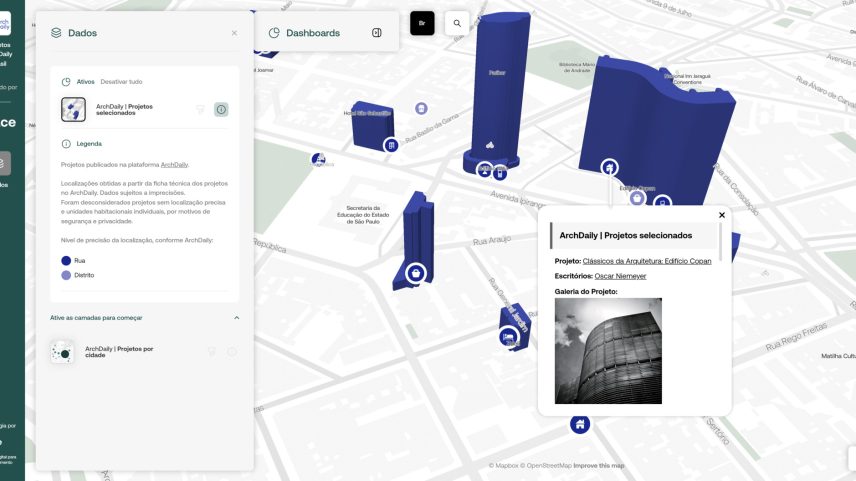Click filter icon for Projetos por cidade
This screenshot has width=856, height=481.
[x=211, y=352]
